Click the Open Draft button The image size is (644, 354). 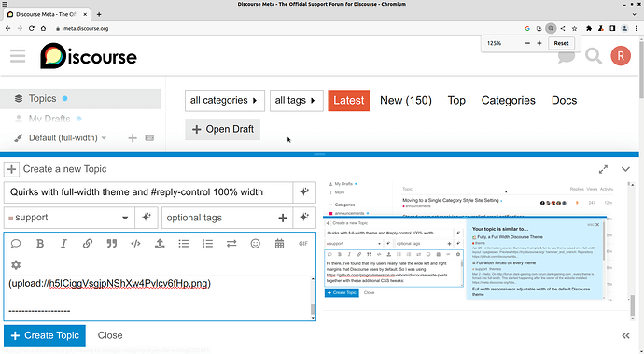[223, 129]
